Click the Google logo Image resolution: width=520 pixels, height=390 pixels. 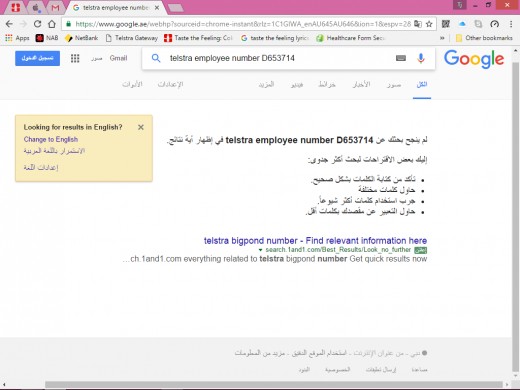(474, 59)
